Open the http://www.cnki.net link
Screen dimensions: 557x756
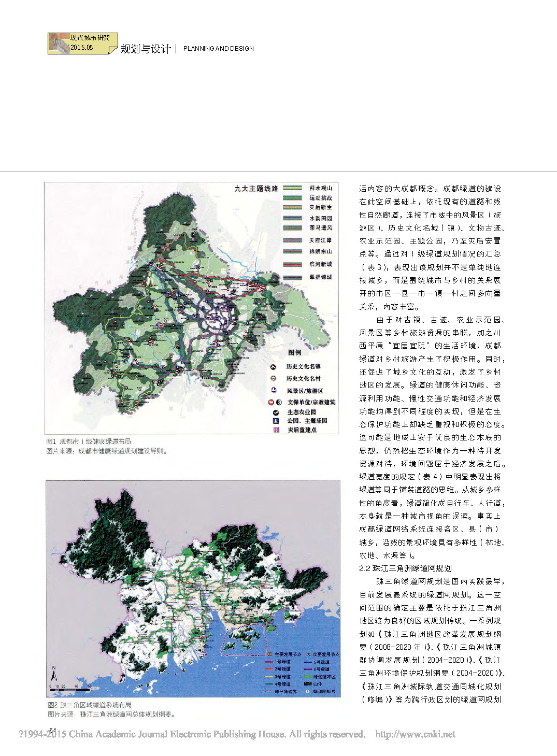[415, 734]
